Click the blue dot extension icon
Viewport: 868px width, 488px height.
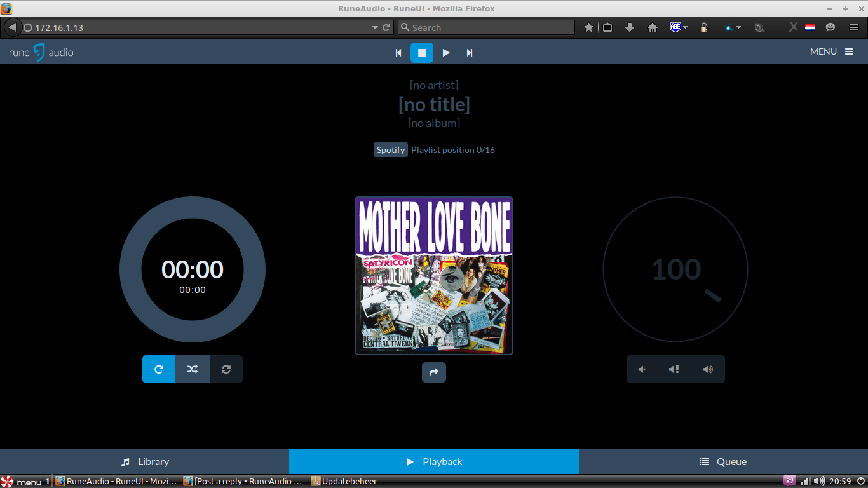[x=729, y=28]
